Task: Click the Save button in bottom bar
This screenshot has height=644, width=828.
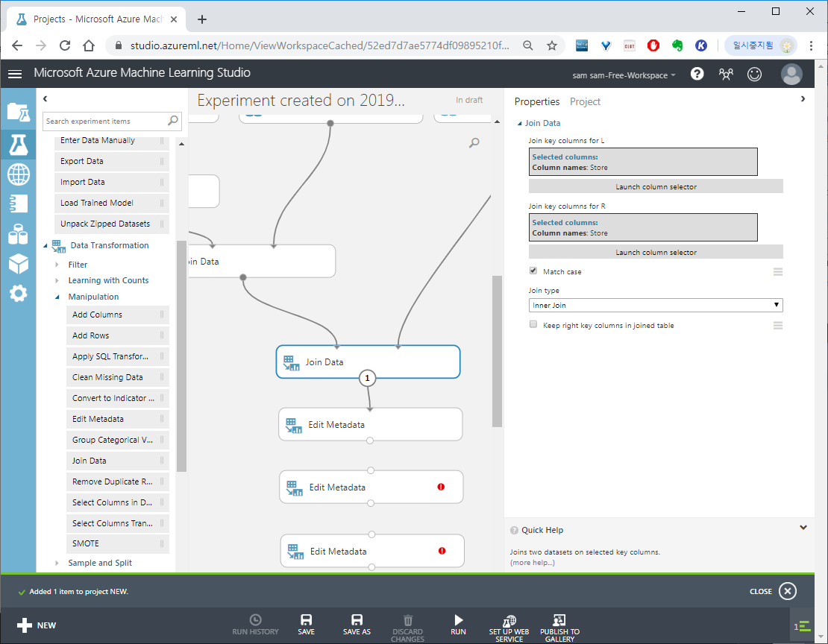Action: coord(307,625)
